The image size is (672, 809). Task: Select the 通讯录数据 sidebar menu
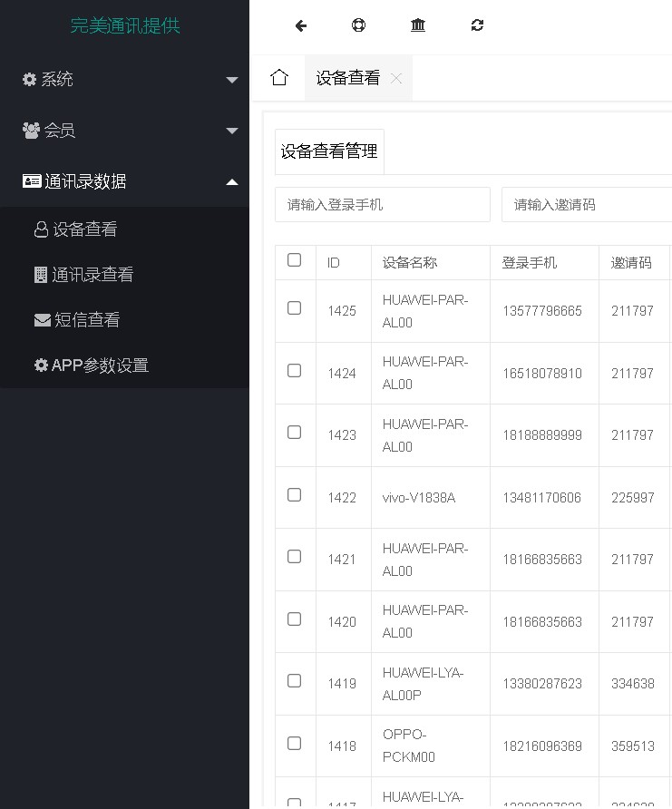124,181
